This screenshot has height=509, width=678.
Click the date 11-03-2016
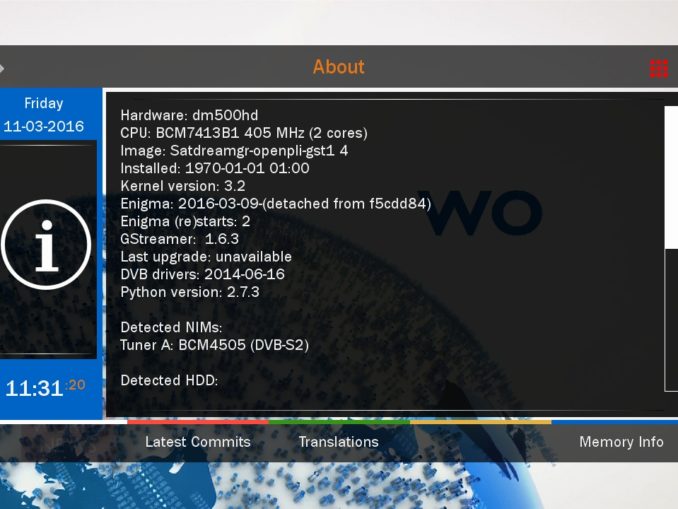click(x=44, y=126)
